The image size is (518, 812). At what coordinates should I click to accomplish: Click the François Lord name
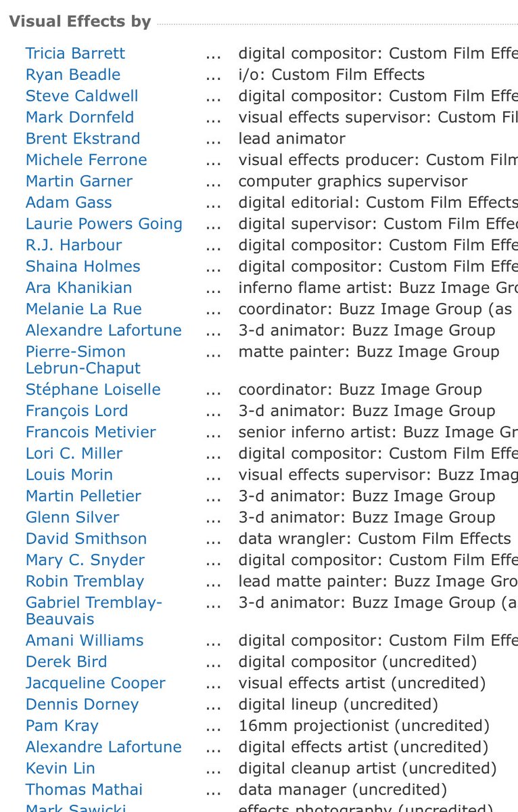click(76, 411)
